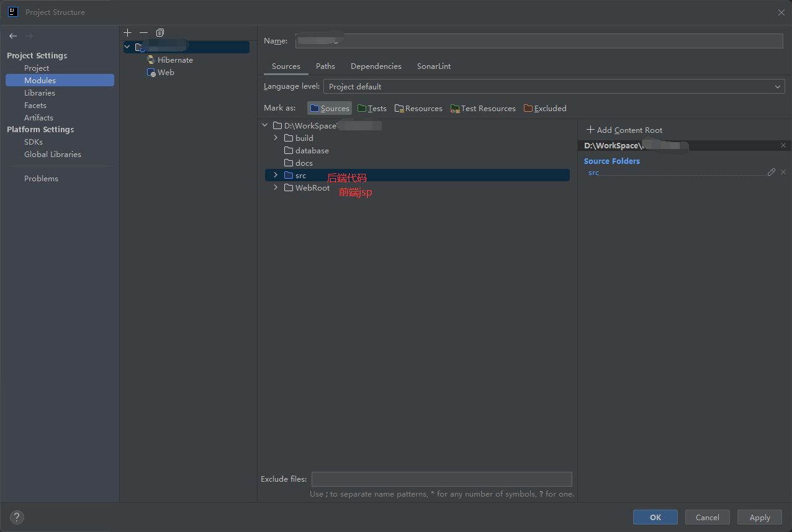Collapse the module node in module list
The width and height of the screenshot is (792, 532).
tap(127, 47)
